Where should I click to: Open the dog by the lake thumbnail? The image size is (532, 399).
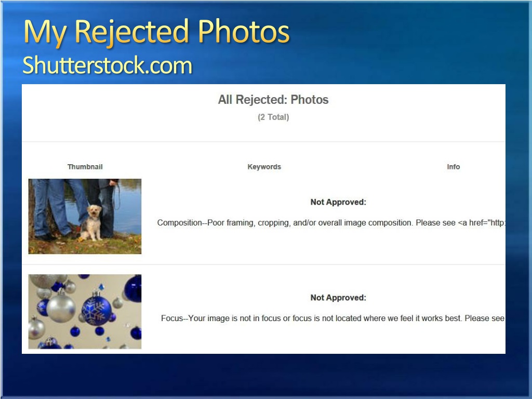click(x=85, y=216)
